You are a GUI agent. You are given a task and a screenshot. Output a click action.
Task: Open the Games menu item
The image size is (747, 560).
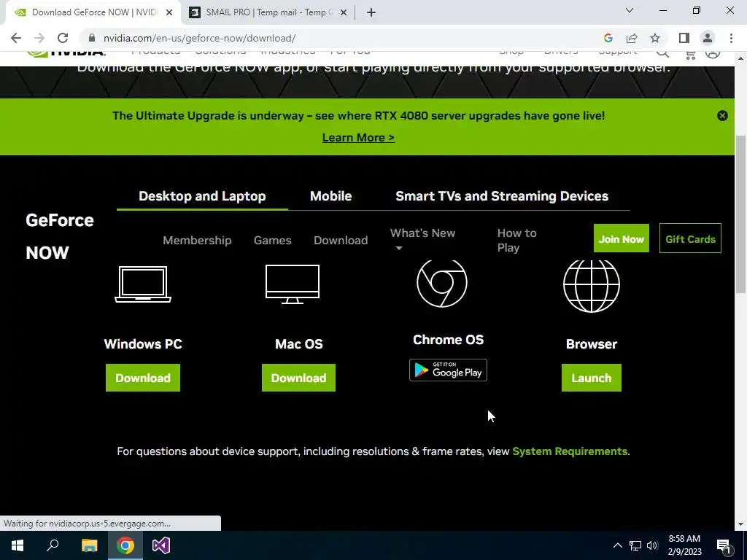(273, 240)
